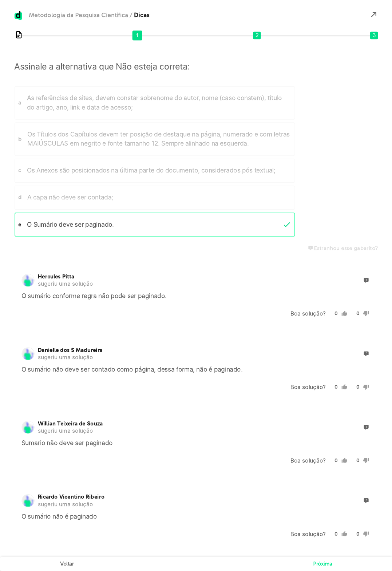Report Ricardo Vicentino Ribeiro's solution
The width and height of the screenshot is (392, 571).
click(x=366, y=500)
